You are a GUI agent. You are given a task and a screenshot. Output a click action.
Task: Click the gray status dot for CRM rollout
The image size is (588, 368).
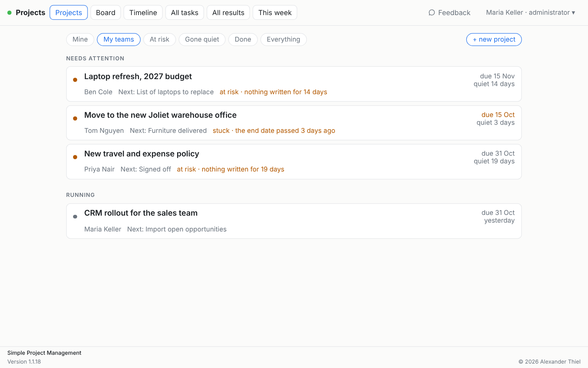click(x=75, y=217)
